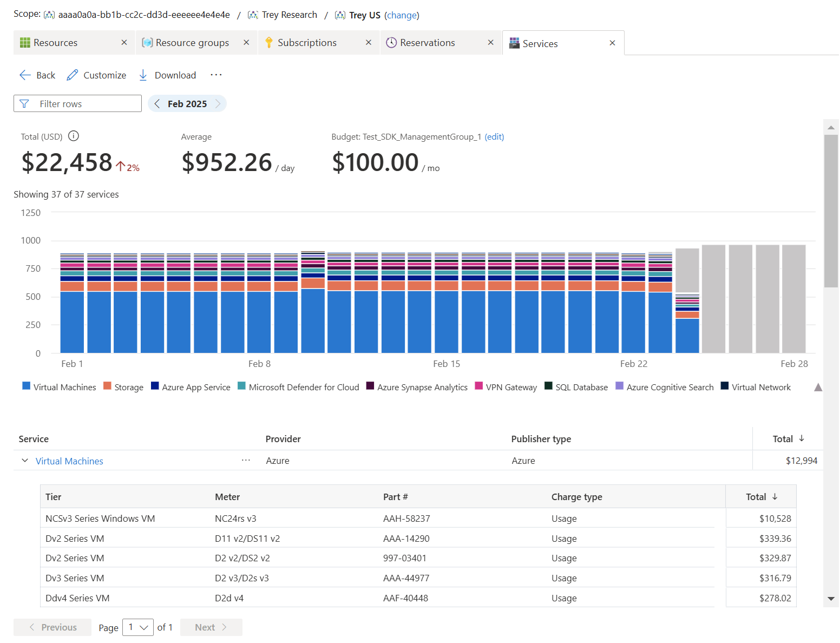The height and width of the screenshot is (643, 840).
Task: Switch to the Subscriptions tab
Action: (307, 43)
